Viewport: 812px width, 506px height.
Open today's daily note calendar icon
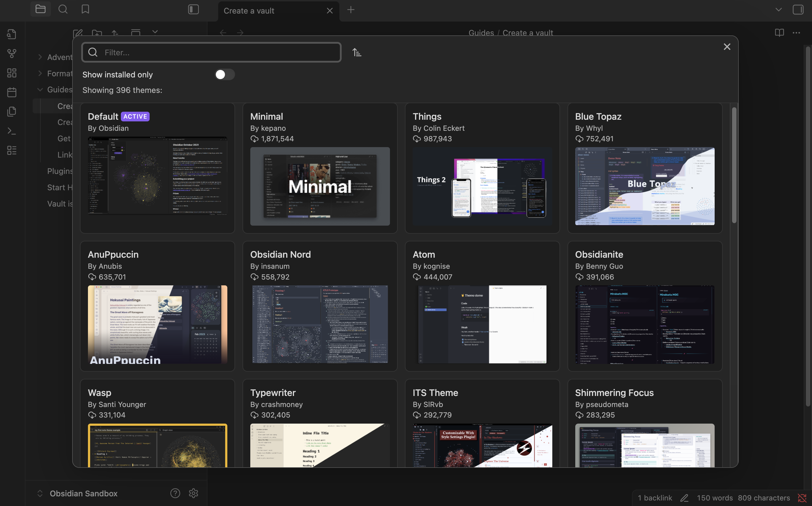(x=12, y=92)
